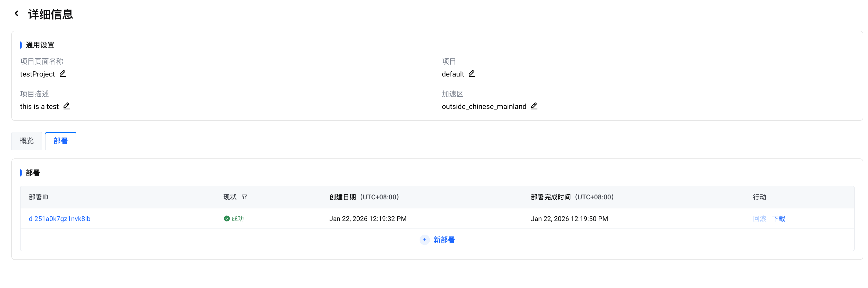Screen dimensions: 868x288
Task: Open deployment d-251a0k7gz1nvk8lb link
Action: pyautogui.click(x=60, y=218)
